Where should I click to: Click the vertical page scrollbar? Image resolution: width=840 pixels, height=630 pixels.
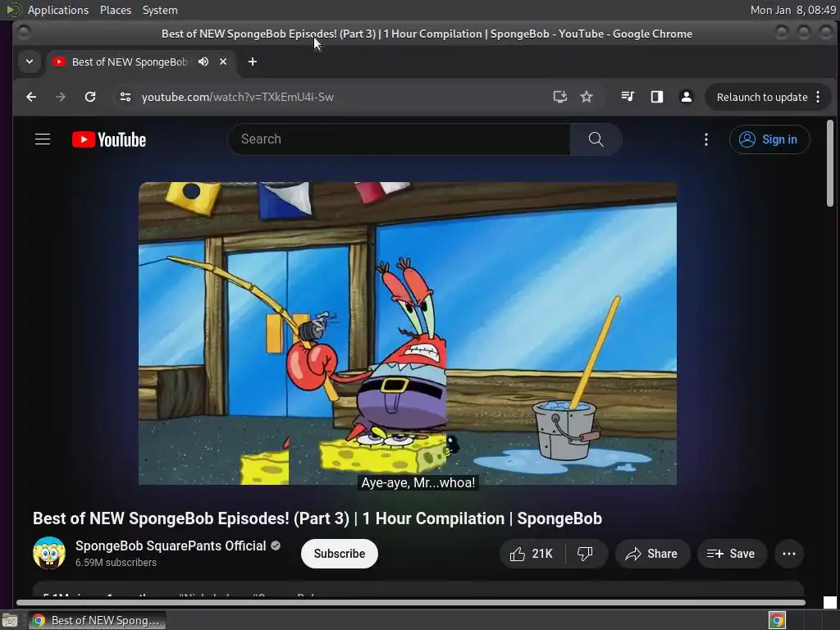point(830,163)
